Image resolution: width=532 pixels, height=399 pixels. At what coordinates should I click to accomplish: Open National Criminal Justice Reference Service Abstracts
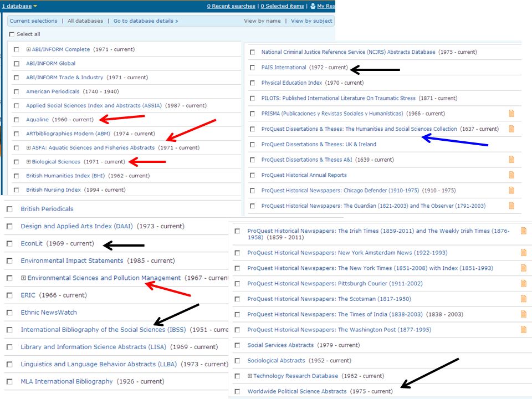(x=348, y=52)
